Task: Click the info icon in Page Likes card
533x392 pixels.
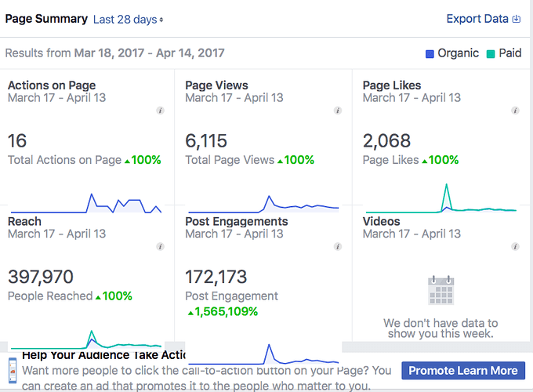Action: (x=515, y=111)
